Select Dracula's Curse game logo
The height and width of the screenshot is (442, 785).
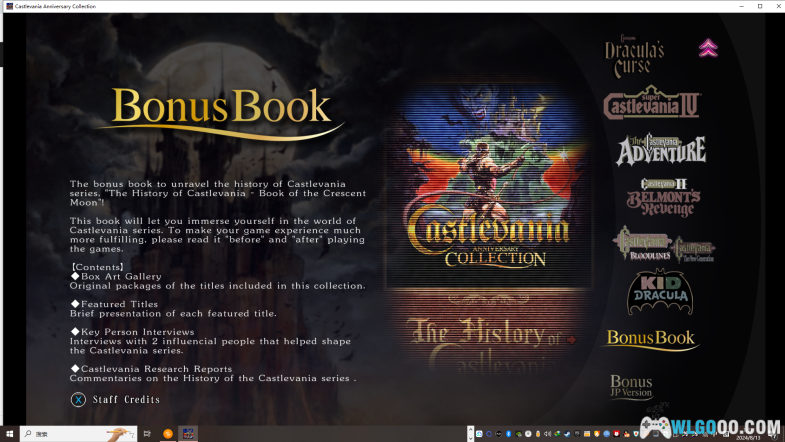[x=634, y=57]
